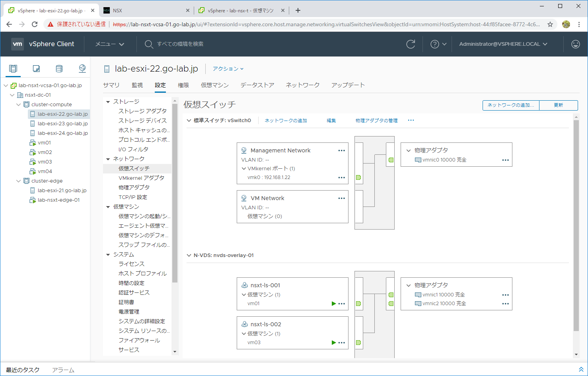Open the アクション dropdown for the host
The height and width of the screenshot is (376, 588).
point(228,69)
